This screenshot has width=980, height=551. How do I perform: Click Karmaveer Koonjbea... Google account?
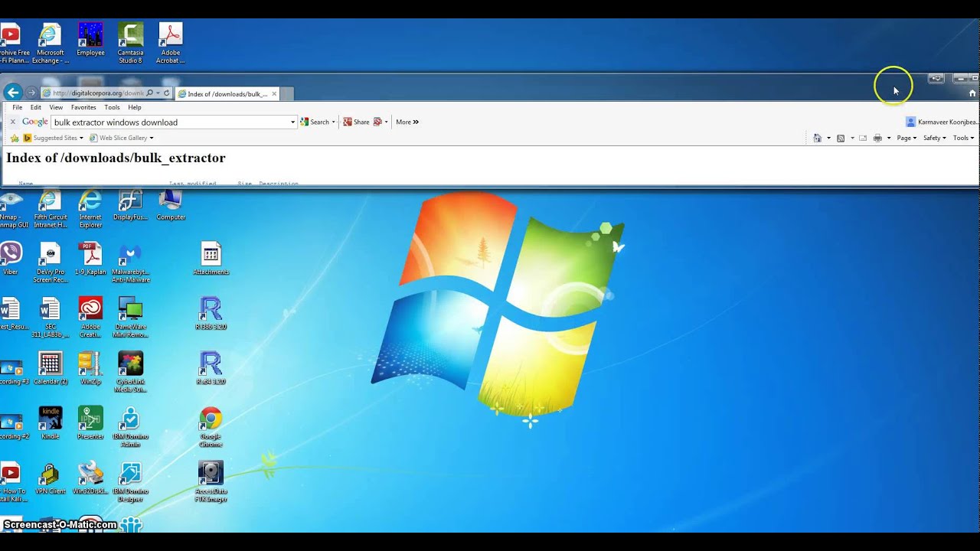[941, 122]
